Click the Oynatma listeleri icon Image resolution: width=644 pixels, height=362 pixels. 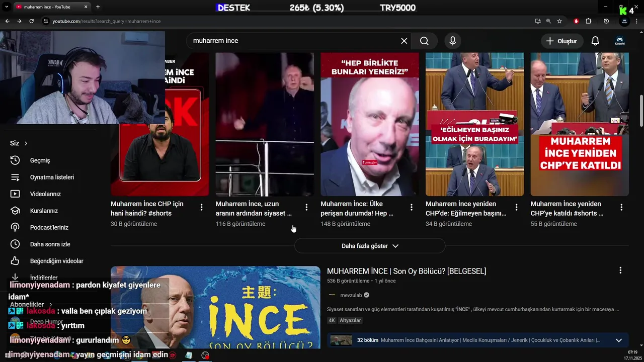tap(15, 177)
